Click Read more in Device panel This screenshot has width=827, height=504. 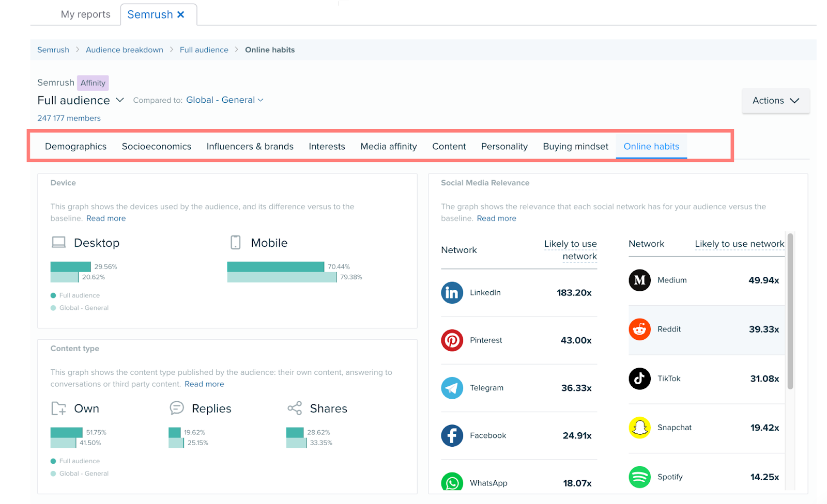106,218
